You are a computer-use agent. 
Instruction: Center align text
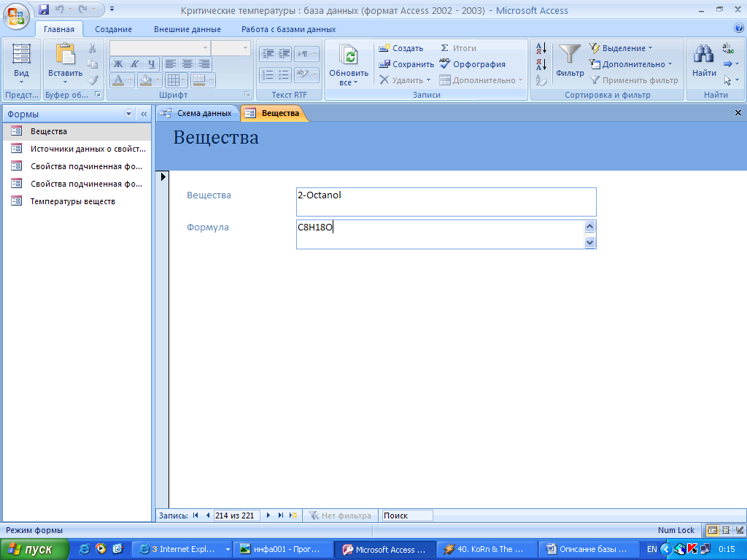187,64
